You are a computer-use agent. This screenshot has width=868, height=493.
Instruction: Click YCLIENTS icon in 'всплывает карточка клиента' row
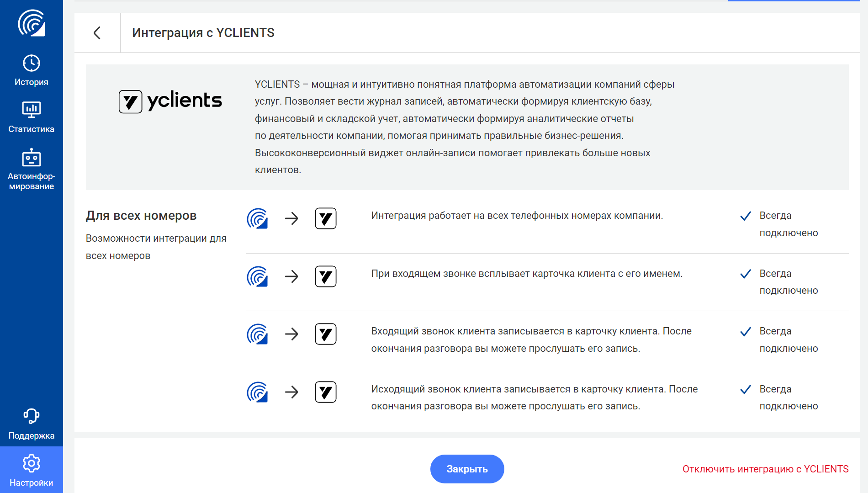326,276
